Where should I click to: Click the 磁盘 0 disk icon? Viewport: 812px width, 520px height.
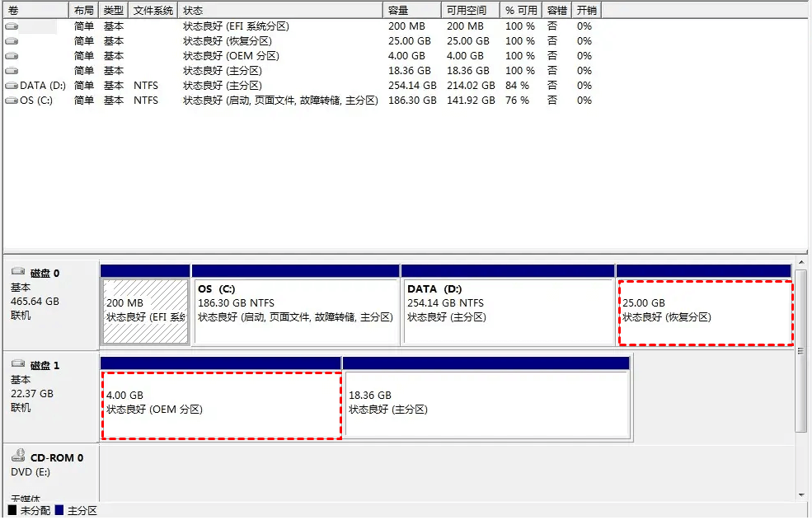pyautogui.click(x=18, y=272)
